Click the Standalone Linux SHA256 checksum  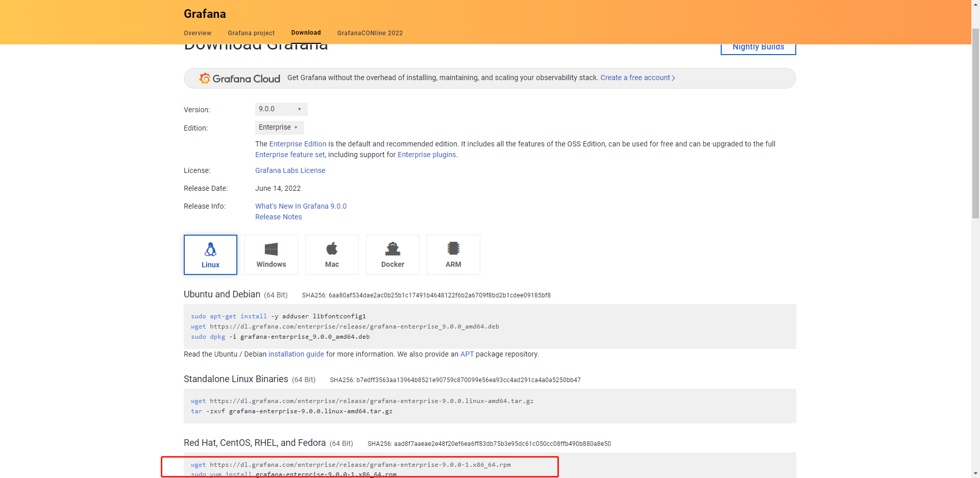[455, 380]
